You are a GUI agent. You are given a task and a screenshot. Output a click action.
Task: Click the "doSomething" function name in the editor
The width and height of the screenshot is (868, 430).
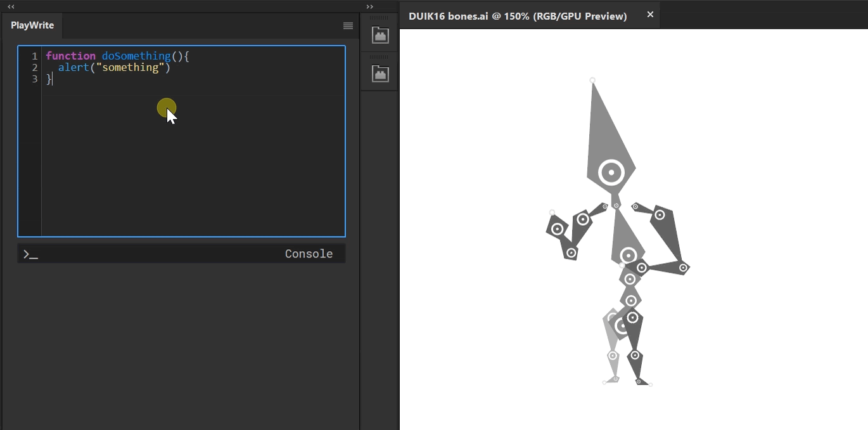(136, 56)
